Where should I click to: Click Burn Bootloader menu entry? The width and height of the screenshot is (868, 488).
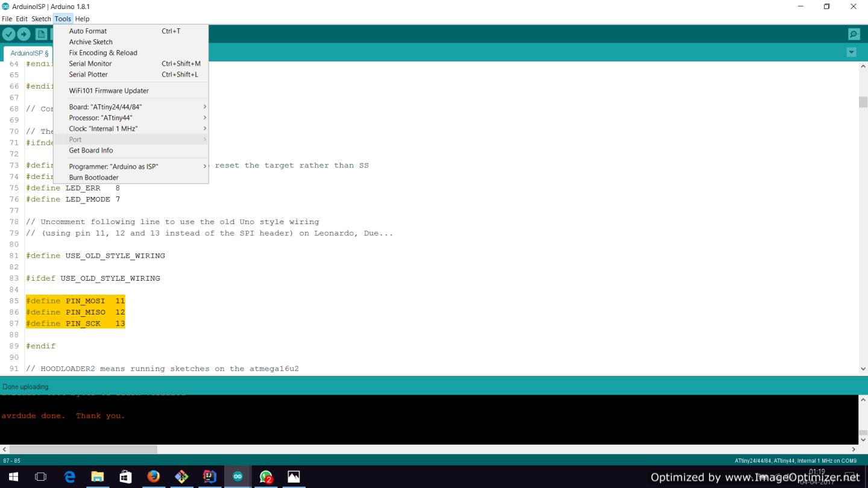[131, 177]
